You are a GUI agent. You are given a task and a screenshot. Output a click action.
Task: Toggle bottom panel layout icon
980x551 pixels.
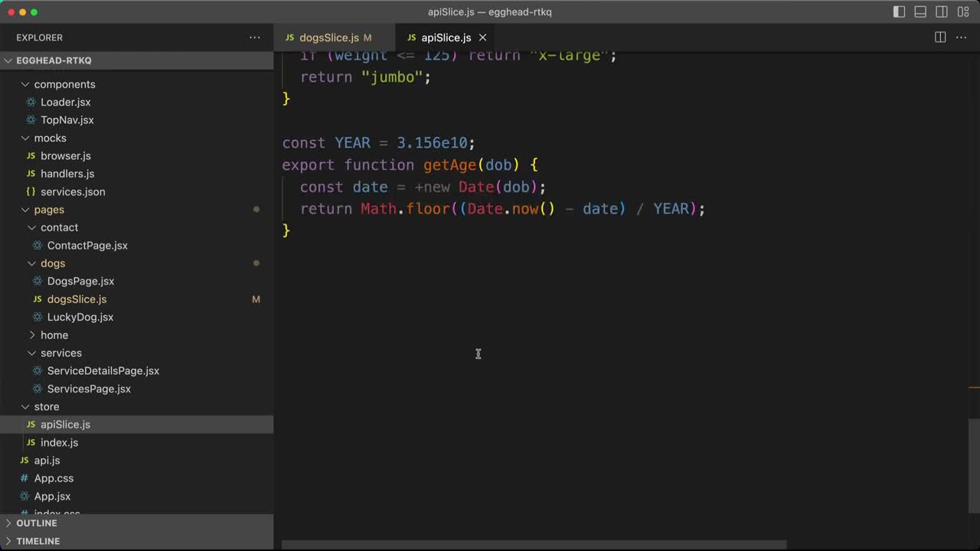pyautogui.click(x=920, y=12)
